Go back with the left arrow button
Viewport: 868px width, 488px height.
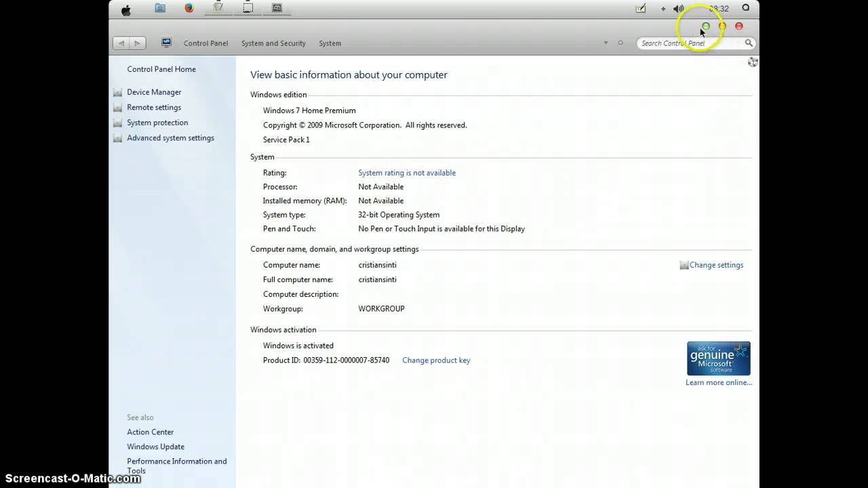pos(121,43)
